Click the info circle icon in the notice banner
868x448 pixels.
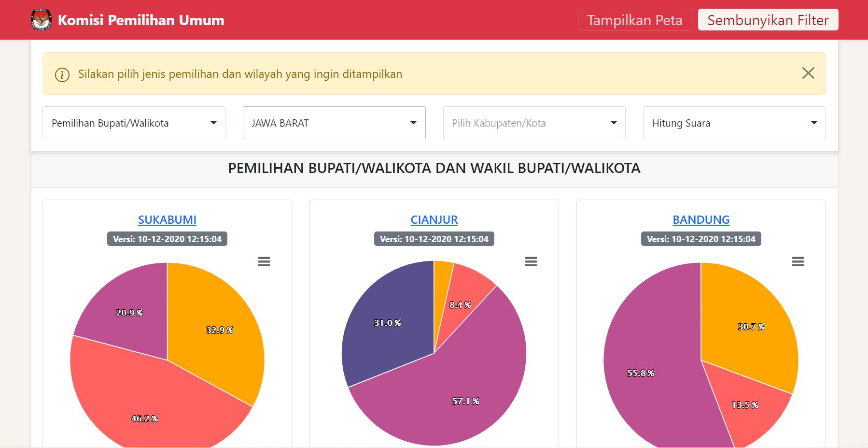coord(61,74)
